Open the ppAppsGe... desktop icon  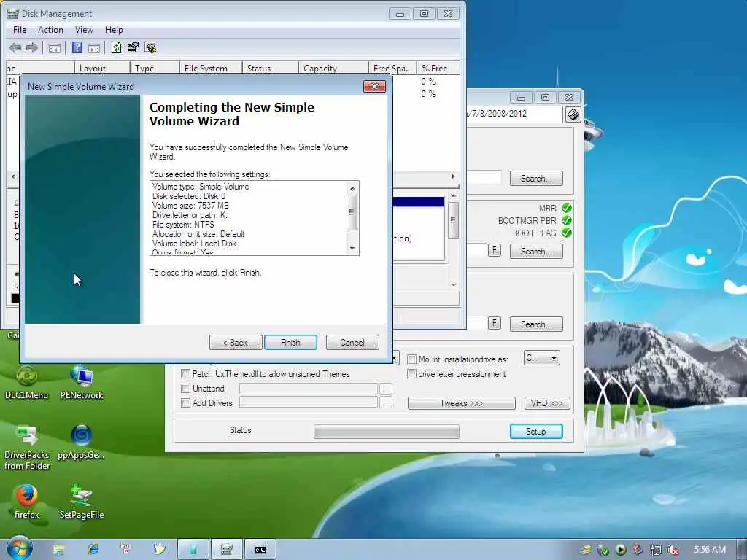click(81, 442)
